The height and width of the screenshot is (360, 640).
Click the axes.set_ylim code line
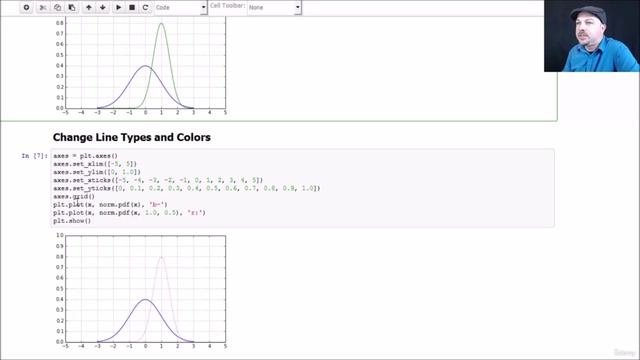pyautogui.click(x=97, y=172)
